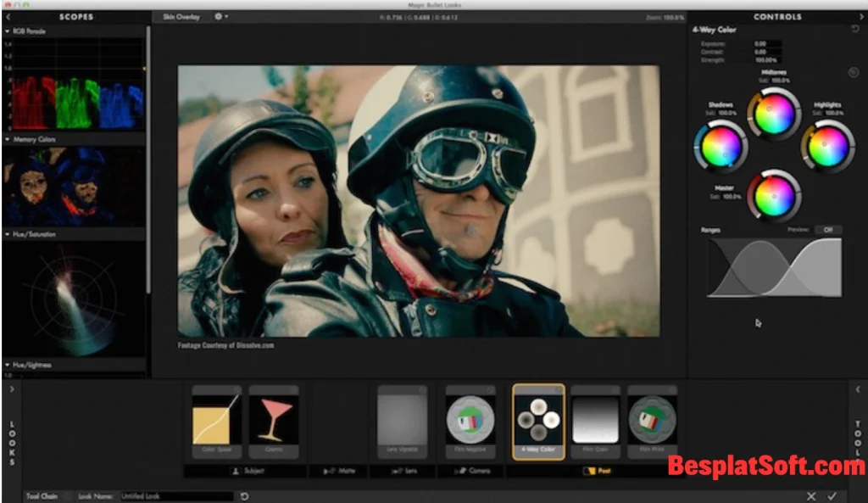Image resolution: width=868 pixels, height=503 pixels.
Task: Select the Color Space tool in the chain
Action: [x=216, y=420]
